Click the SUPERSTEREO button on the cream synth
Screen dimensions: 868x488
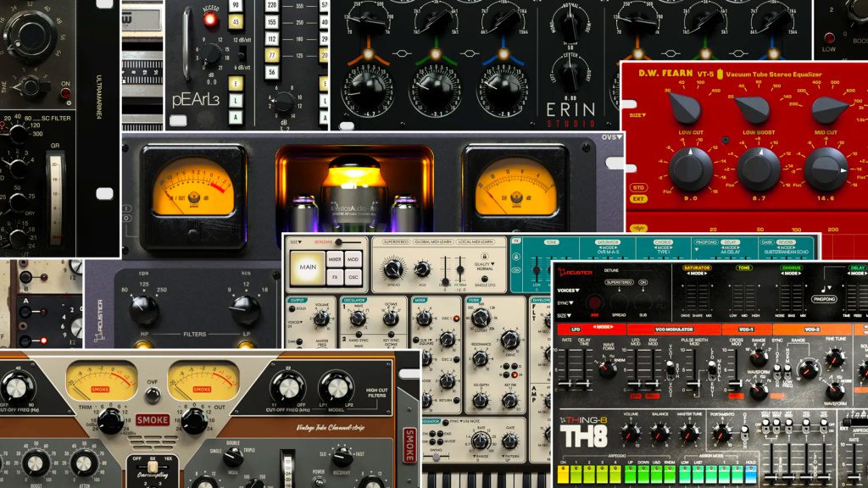pyautogui.click(x=396, y=241)
